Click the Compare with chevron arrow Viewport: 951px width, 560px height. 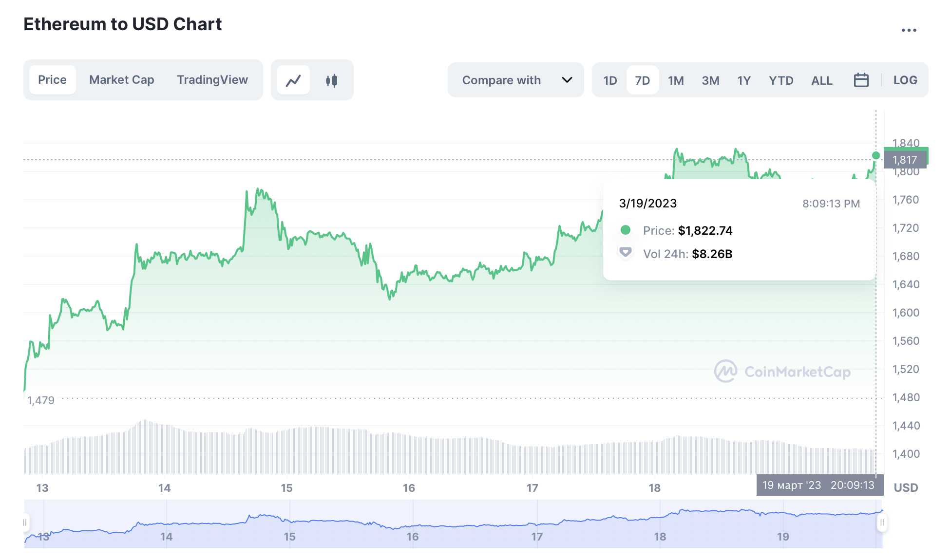click(x=567, y=80)
